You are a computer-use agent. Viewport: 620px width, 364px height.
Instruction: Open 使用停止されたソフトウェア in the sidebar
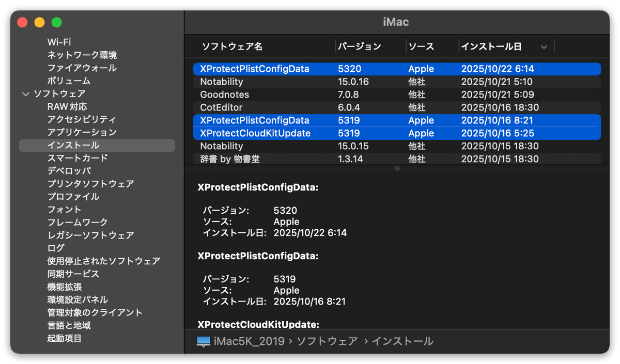104,261
